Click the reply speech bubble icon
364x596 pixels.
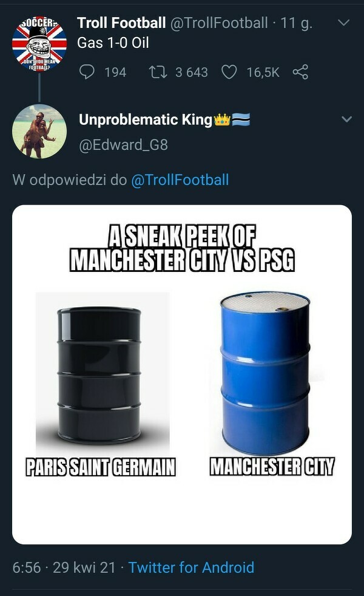88,72
